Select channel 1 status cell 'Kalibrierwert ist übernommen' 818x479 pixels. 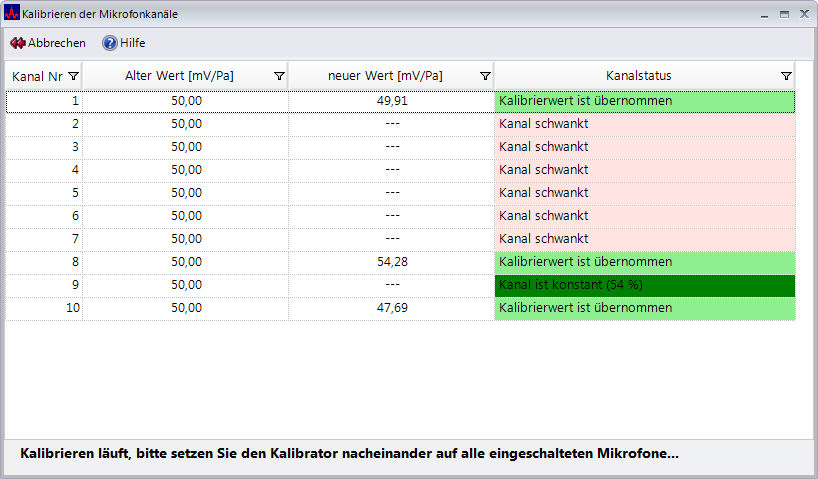644,101
